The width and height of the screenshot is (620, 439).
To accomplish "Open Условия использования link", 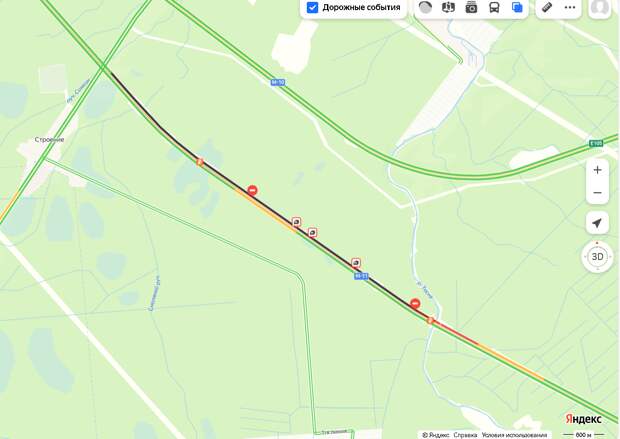I will pyautogui.click(x=514, y=435).
